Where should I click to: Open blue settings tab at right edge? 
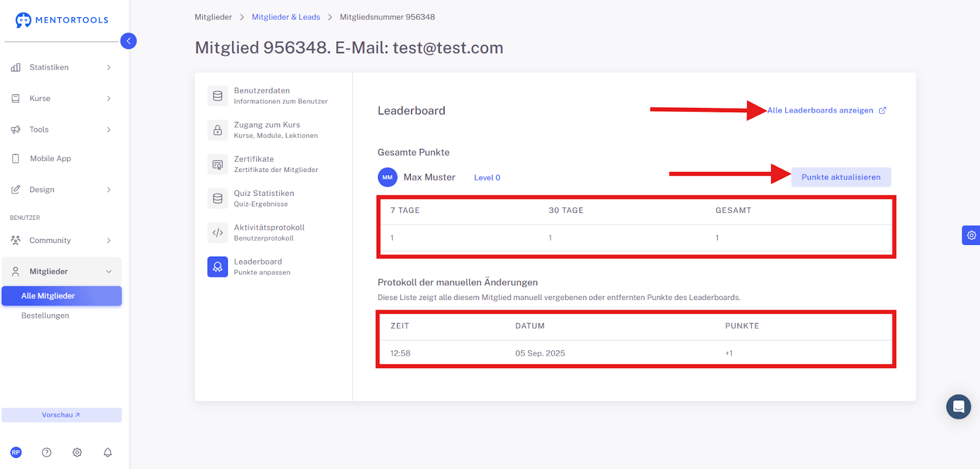971,235
